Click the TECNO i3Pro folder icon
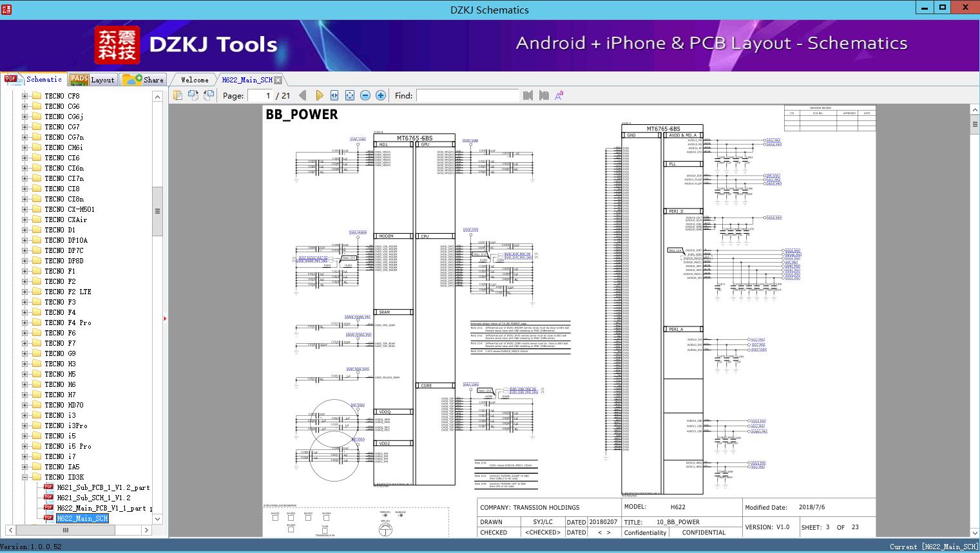The image size is (980, 553). click(x=37, y=426)
